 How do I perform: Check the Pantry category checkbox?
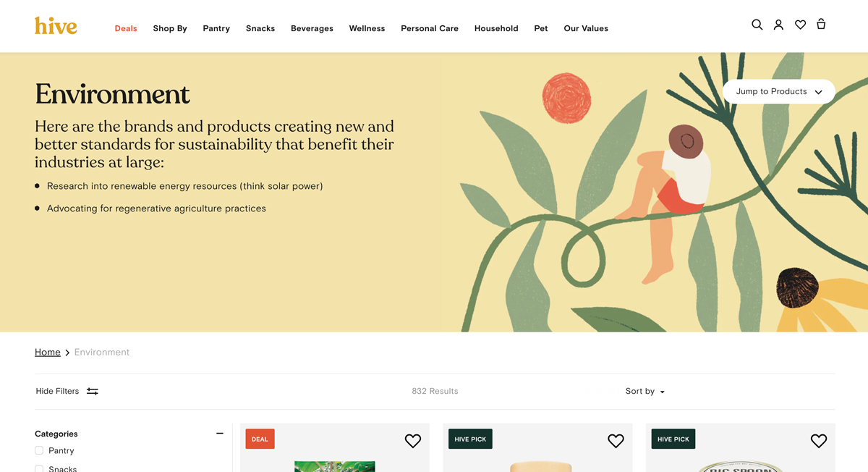coord(39,450)
